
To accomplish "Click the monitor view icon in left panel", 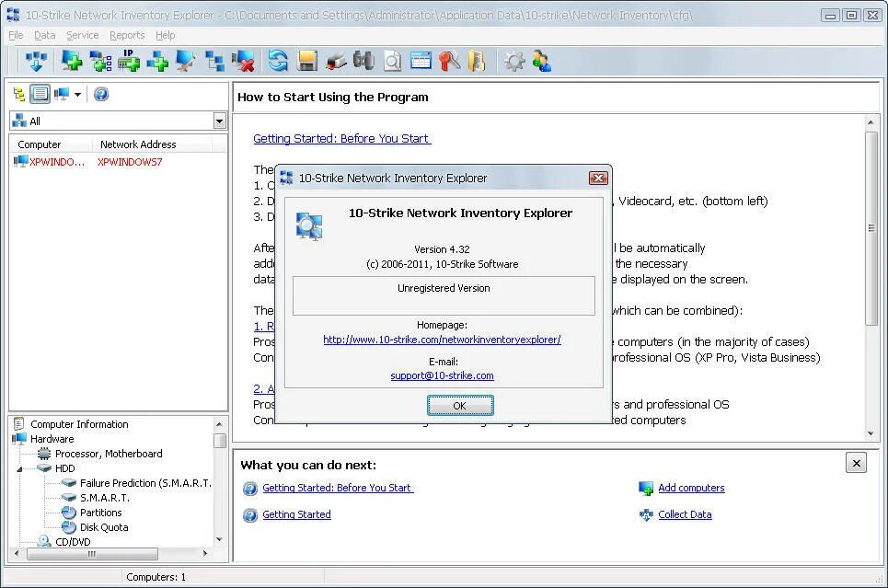I will (61, 94).
